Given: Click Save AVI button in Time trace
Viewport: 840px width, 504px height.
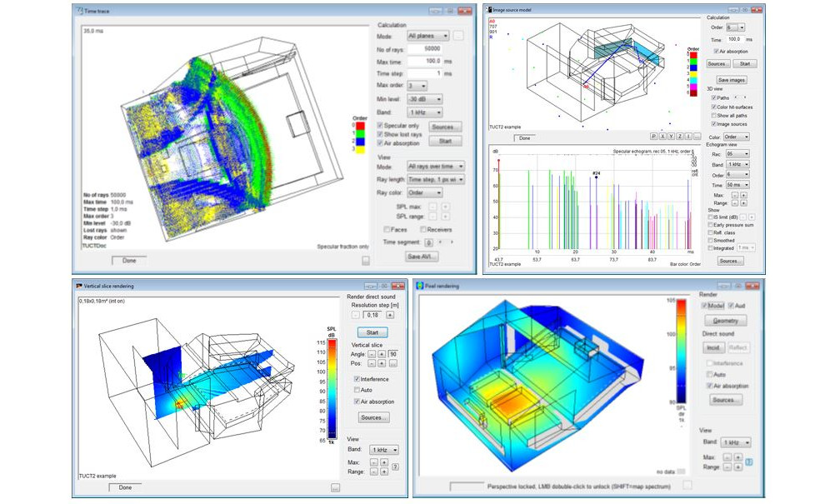Looking at the screenshot, I should coord(422,257).
